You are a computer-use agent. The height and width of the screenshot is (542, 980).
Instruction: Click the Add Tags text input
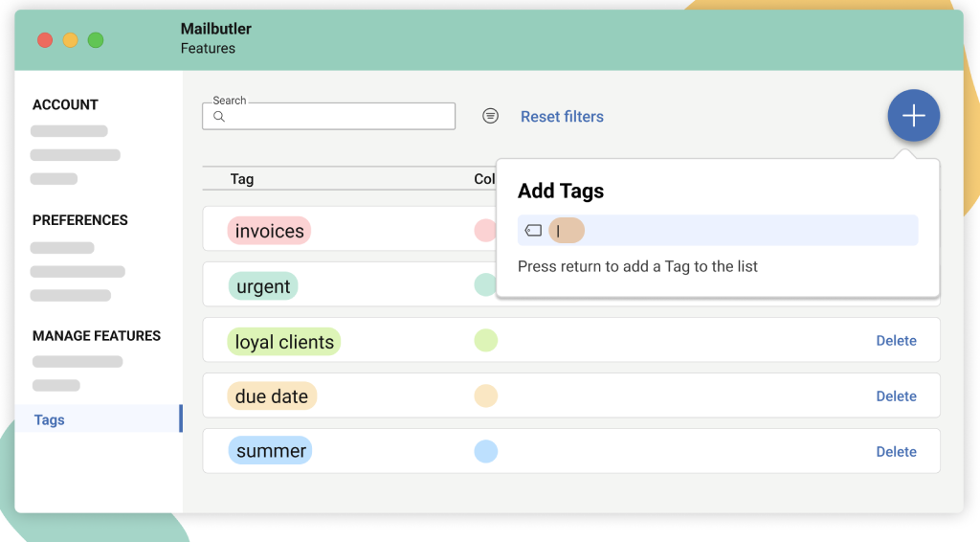(x=718, y=230)
